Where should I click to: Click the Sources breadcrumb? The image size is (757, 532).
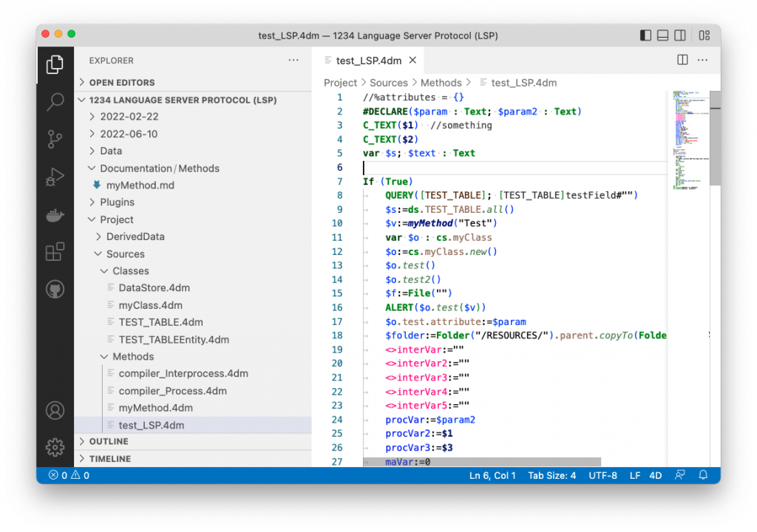pyautogui.click(x=389, y=83)
